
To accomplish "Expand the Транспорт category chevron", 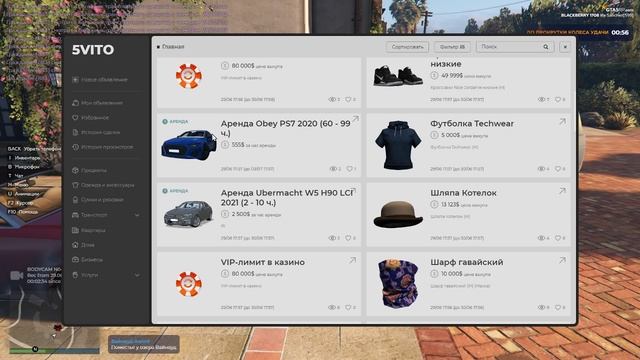I will click(x=137, y=215).
